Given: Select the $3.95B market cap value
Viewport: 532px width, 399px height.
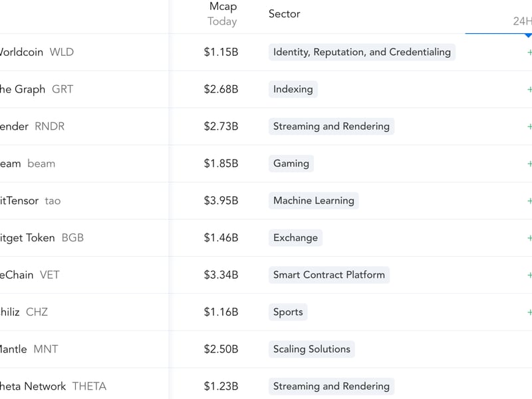Looking at the screenshot, I should pos(221,201).
